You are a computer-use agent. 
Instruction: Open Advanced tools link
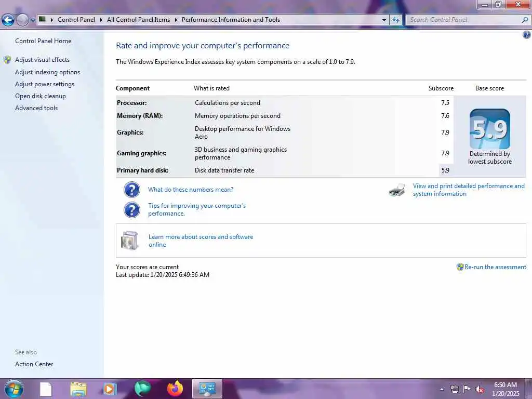click(36, 108)
